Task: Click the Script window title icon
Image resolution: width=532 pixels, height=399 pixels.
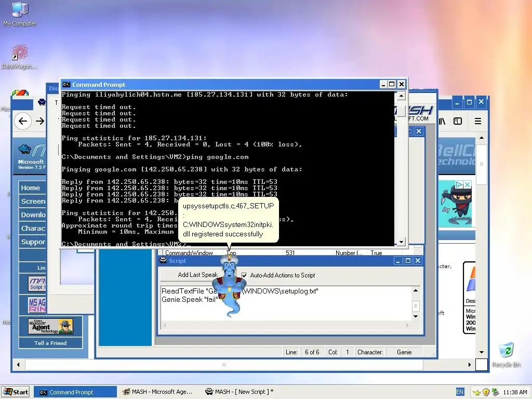Action: [x=163, y=261]
